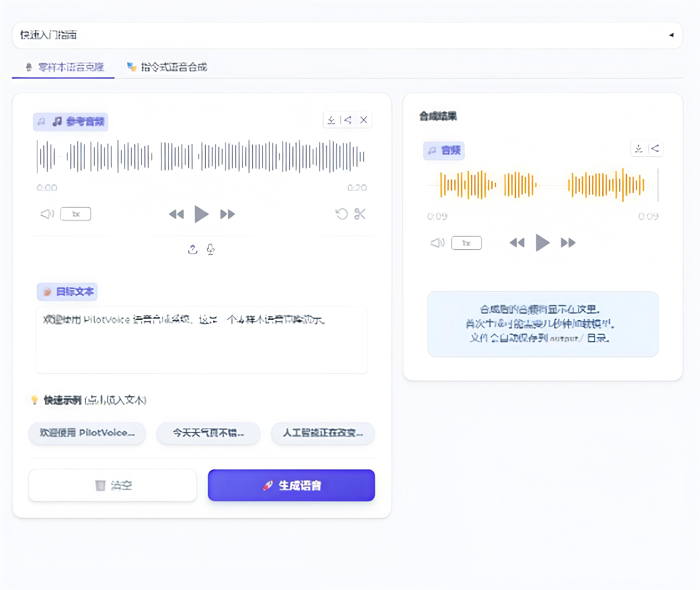Viewport: 700px width, 590px height.
Task: Click the reference duration 0:20
Action: 357,188
